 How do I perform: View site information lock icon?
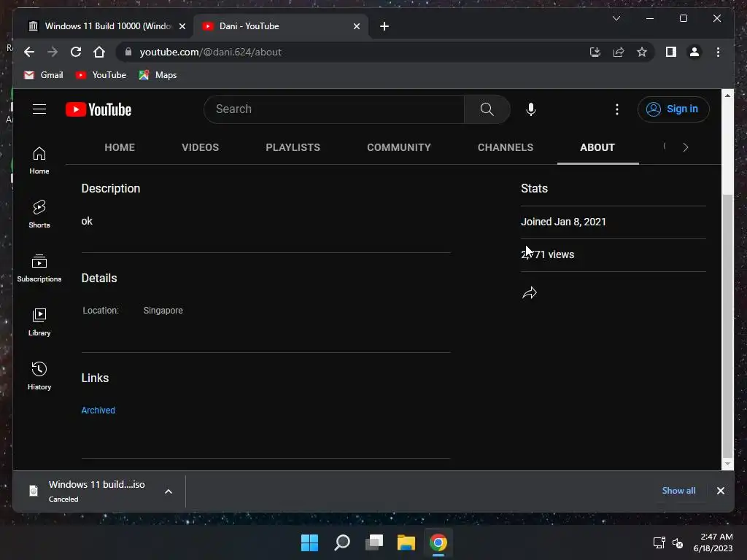click(x=128, y=52)
